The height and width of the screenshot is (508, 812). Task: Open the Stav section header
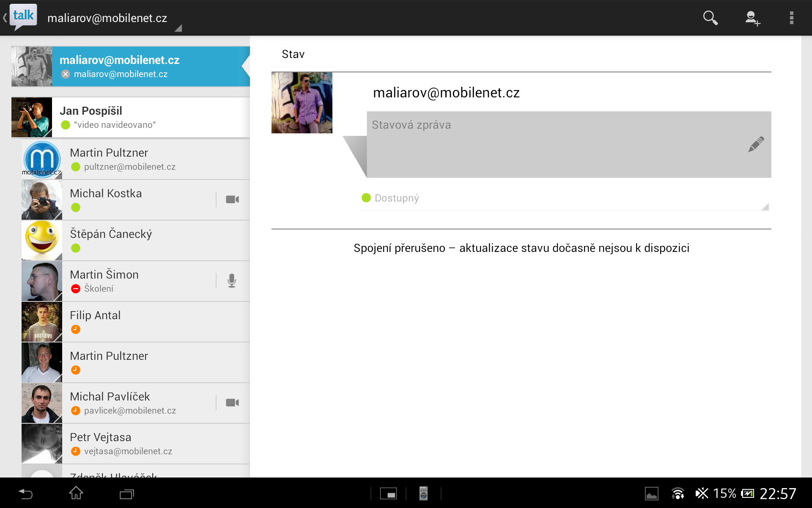pos(293,54)
